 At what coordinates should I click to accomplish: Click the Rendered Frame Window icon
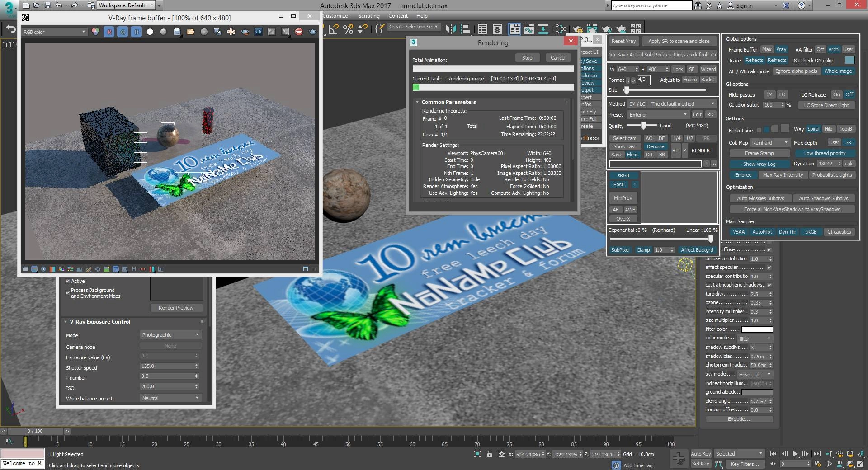pyautogui.click(x=592, y=29)
